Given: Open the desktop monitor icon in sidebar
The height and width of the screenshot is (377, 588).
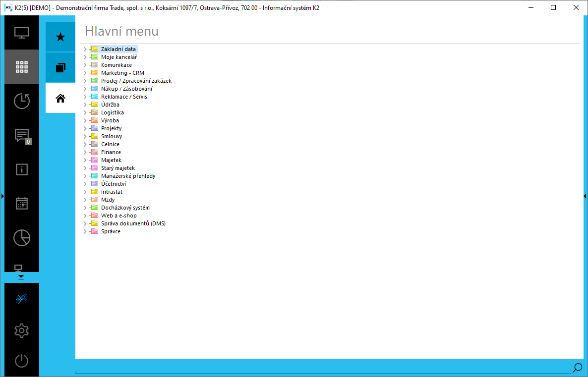Looking at the screenshot, I should [x=22, y=33].
